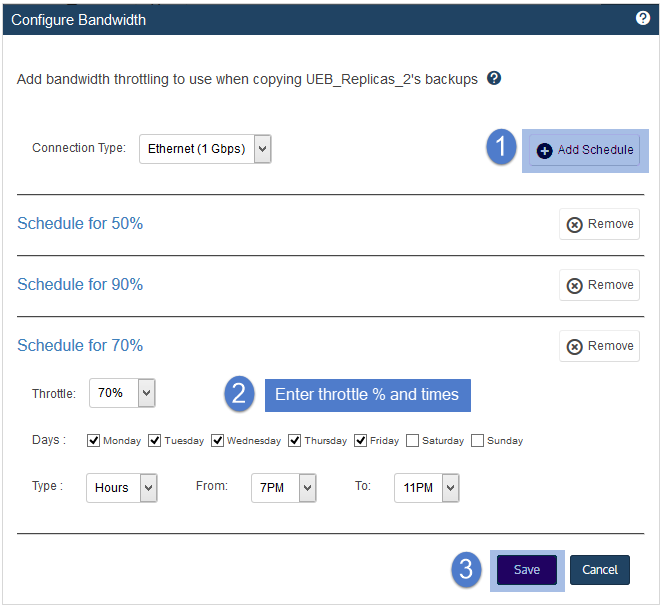Click help icon next to bandwidth throttling description
Image resolution: width=663 pixels, height=608 pixels.
[x=493, y=78]
